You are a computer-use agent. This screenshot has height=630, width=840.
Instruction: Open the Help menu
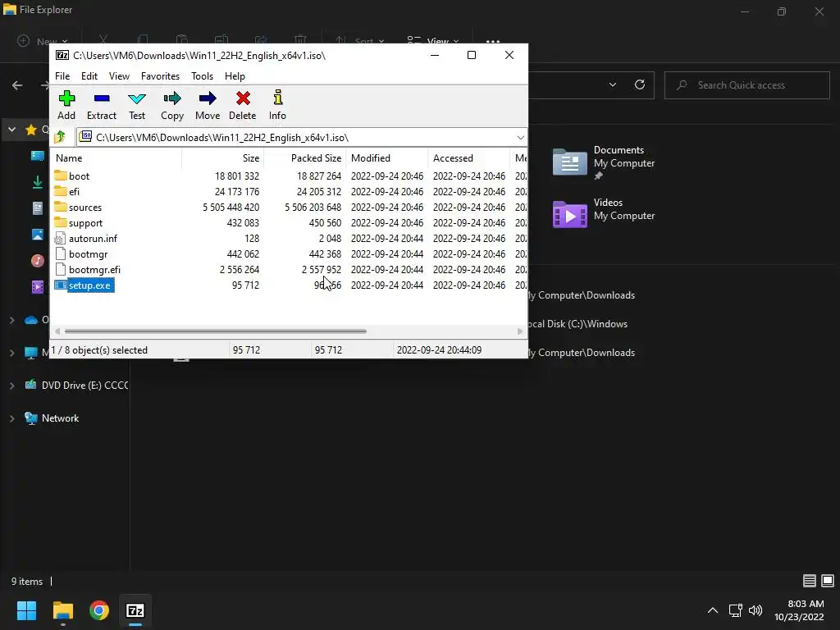(x=235, y=76)
